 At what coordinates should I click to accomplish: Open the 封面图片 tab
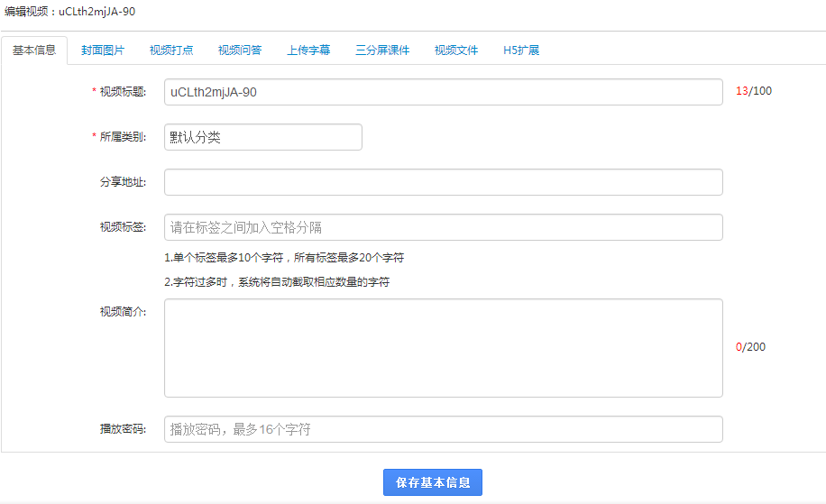coord(103,50)
